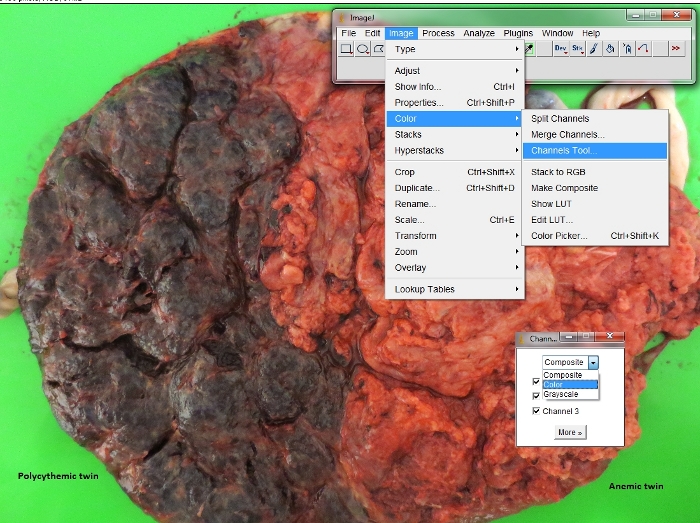Uncheck the Channel 3 checkbox
This screenshot has height=523, width=700.
coord(537,411)
